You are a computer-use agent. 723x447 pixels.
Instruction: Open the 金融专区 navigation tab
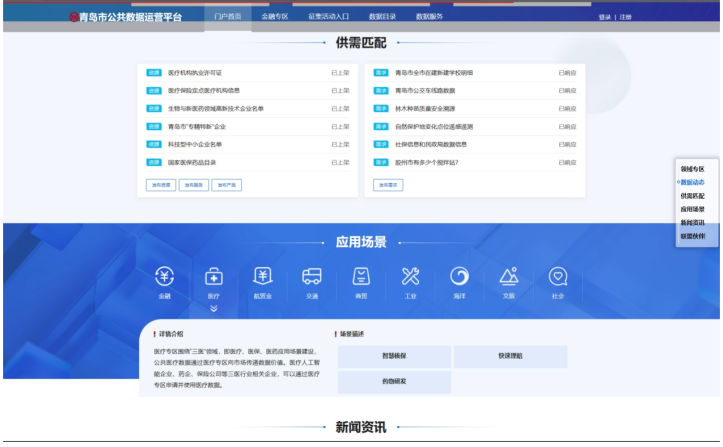point(274,17)
